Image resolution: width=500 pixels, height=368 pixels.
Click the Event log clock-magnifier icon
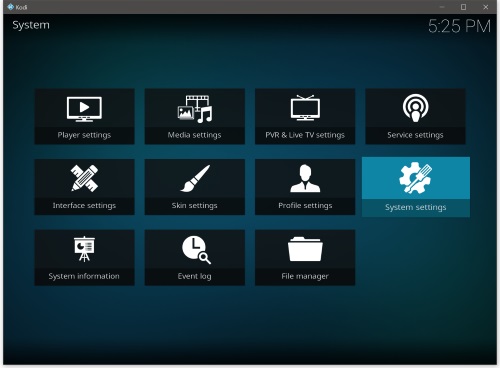196,250
